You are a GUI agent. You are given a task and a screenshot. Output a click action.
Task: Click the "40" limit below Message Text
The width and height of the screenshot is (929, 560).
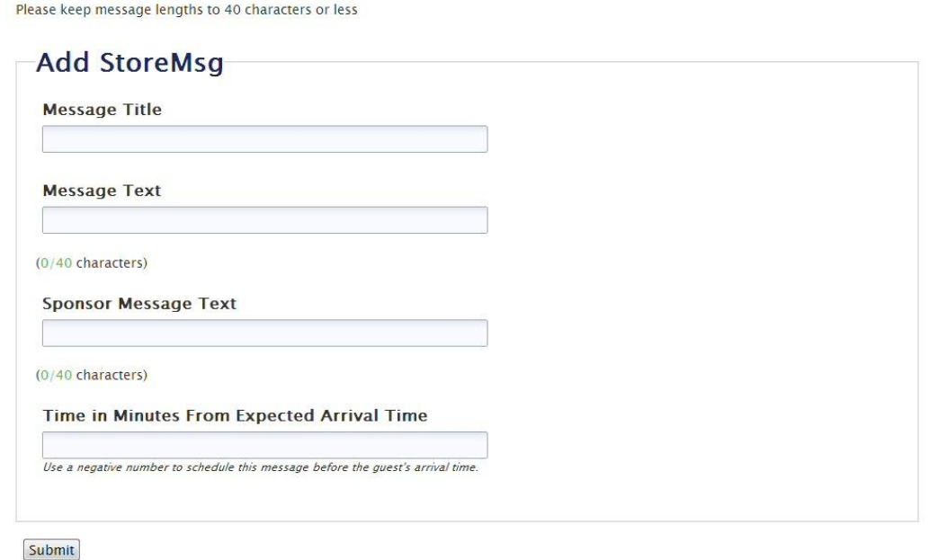[62, 263]
